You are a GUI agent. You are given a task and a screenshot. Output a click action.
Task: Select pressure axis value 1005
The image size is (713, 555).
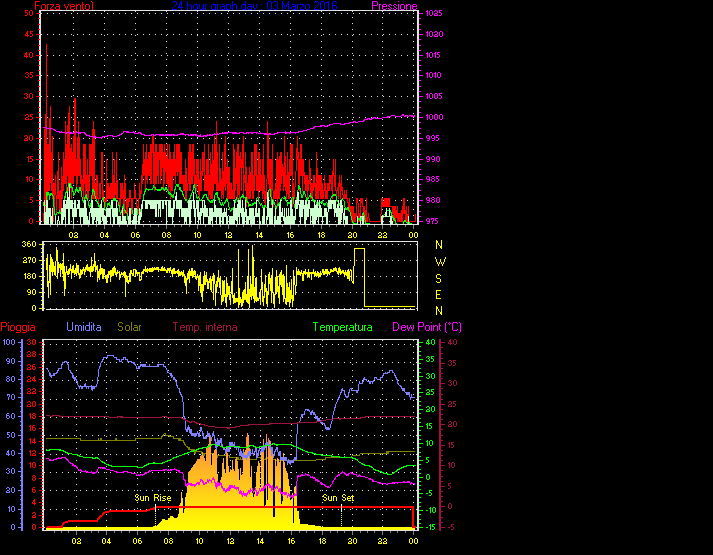[434, 96]
